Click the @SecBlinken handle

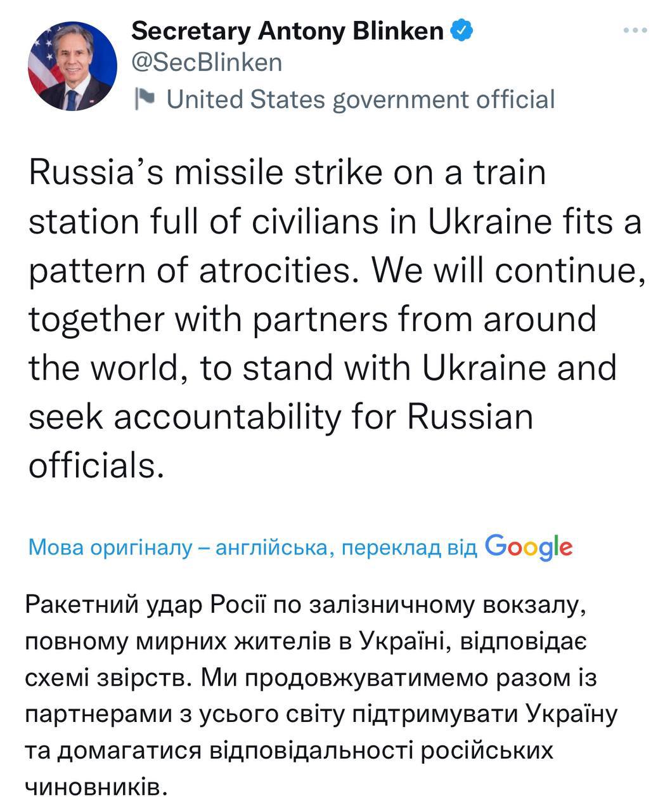click(x=206, y=62)
